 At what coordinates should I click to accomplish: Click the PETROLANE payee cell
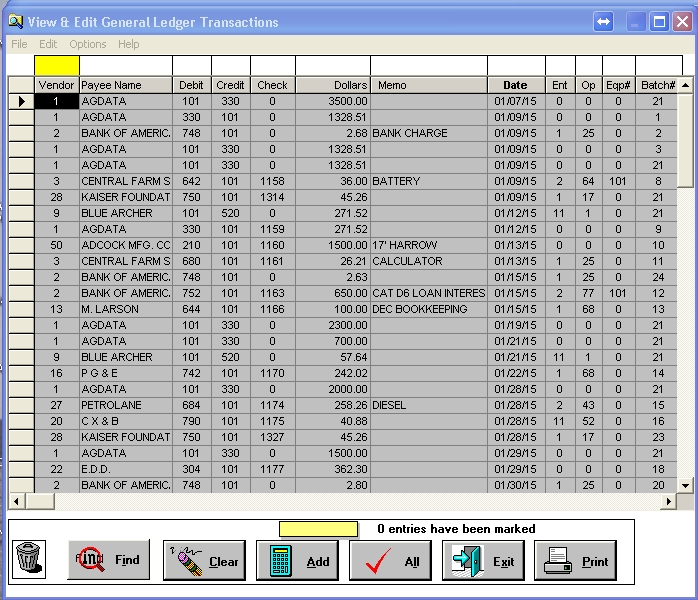coord(126,405)
